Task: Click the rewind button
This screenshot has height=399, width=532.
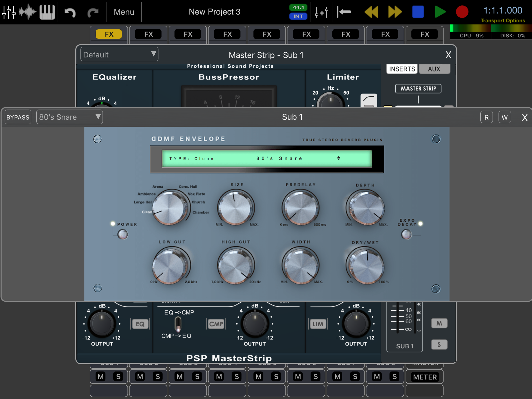Action: 371,12
